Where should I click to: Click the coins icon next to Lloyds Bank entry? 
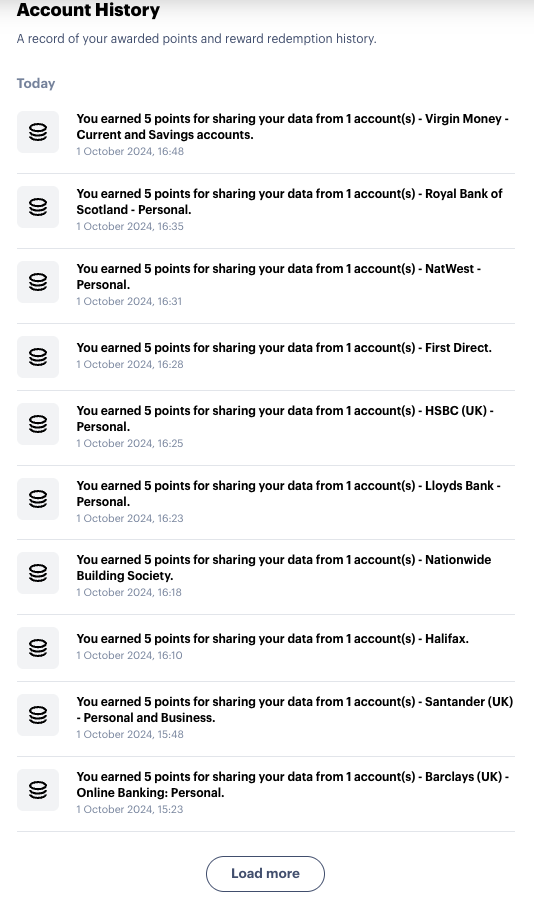tap(38, 499)
